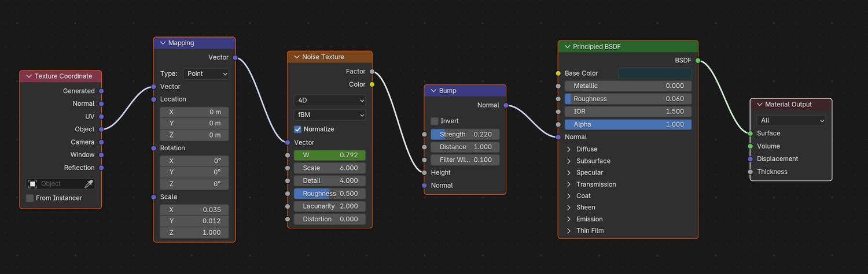
Task: Click the Filter Width field in Bump
Action: click(465, 160)
